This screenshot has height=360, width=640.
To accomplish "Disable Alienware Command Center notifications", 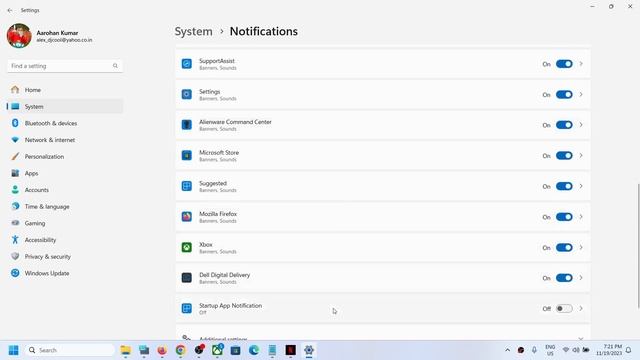I will pyautogui.click(x=564, y=125).
